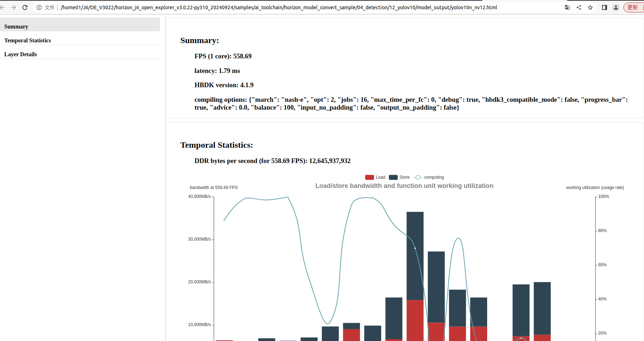Viewport: 644px width, 341px height.
Task: Click the first peak point of computing line
Action: tap(246, 198)
